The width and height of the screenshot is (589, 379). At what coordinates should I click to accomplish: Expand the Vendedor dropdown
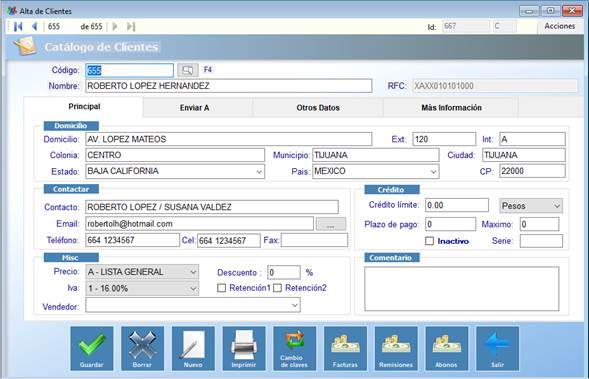[294, 305]
